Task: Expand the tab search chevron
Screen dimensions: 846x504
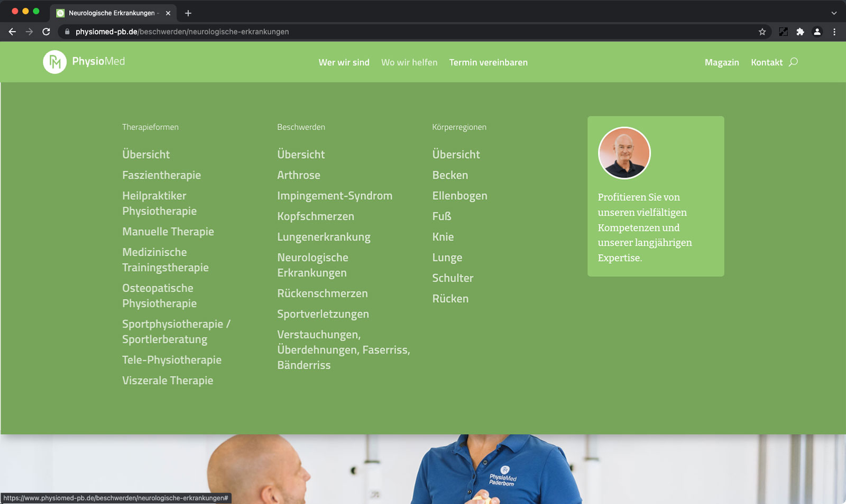Action: pos(834,13)
